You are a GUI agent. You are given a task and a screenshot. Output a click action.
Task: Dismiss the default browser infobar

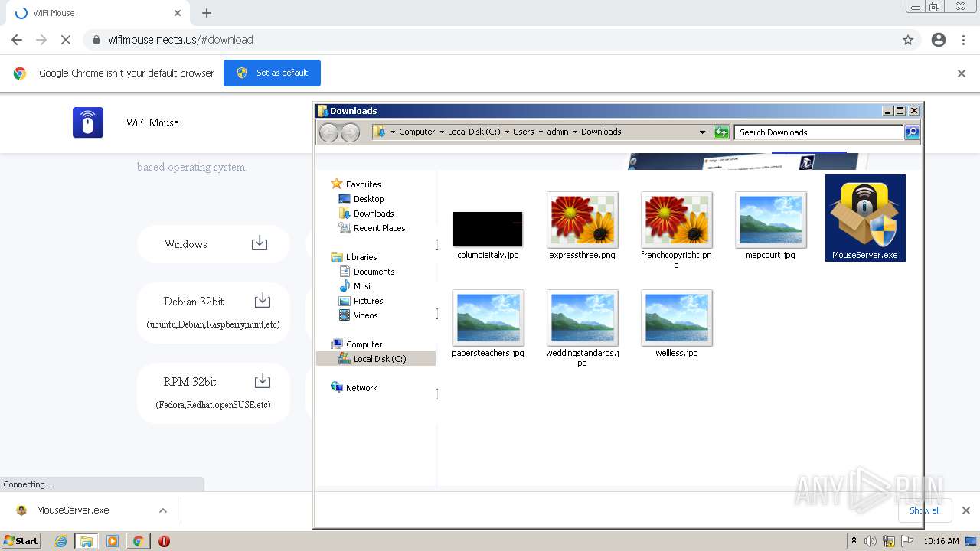click(962, 73)
